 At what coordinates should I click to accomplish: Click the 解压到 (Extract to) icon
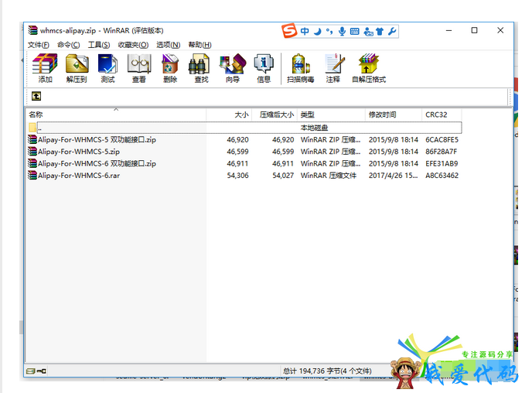tap(77, 68)
